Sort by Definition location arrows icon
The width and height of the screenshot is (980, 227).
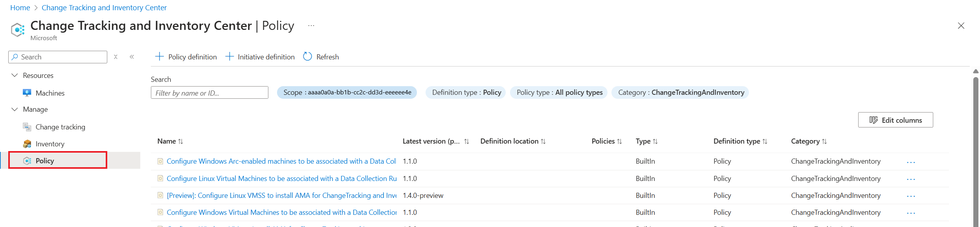(x=543, y=141)
